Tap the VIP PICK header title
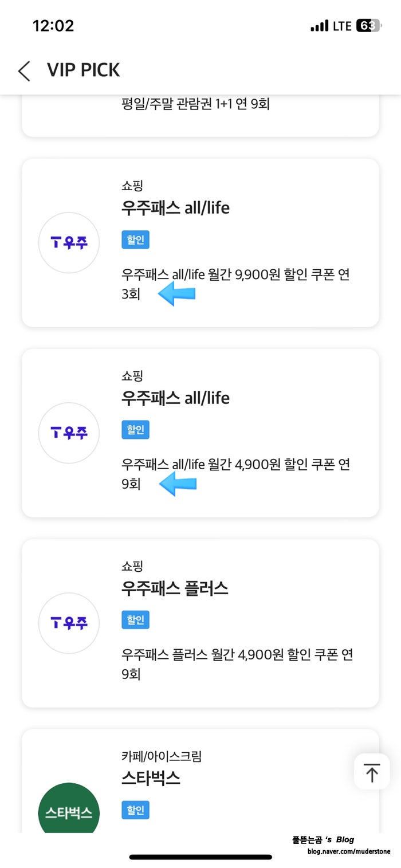This screenshot has height=868, width=401. [84, 70]
